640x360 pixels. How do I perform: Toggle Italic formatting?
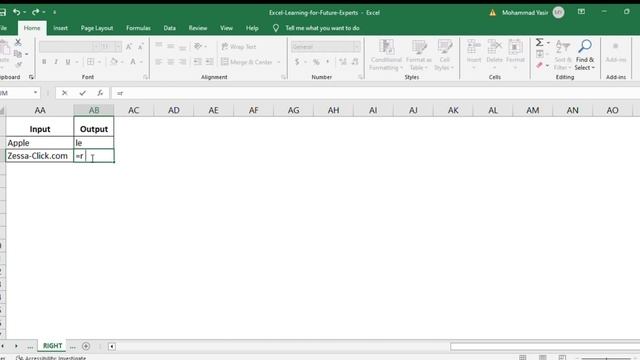pos(56,62)
